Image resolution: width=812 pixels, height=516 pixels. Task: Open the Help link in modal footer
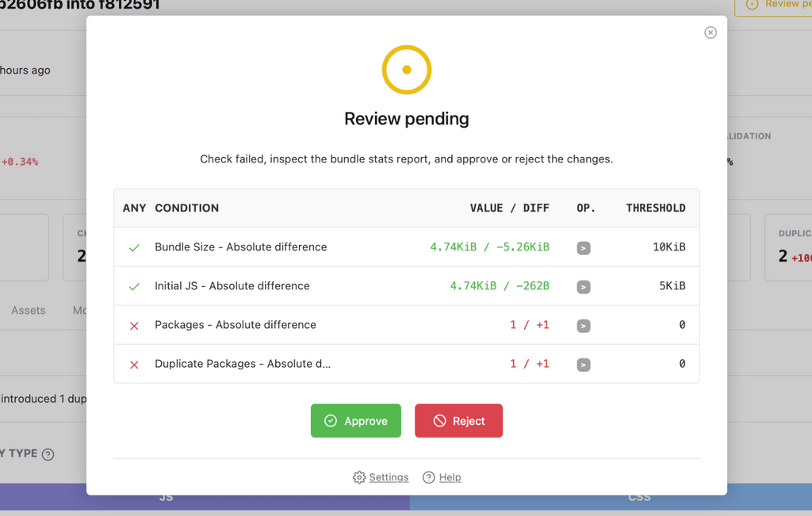click(x=448, y=477)
